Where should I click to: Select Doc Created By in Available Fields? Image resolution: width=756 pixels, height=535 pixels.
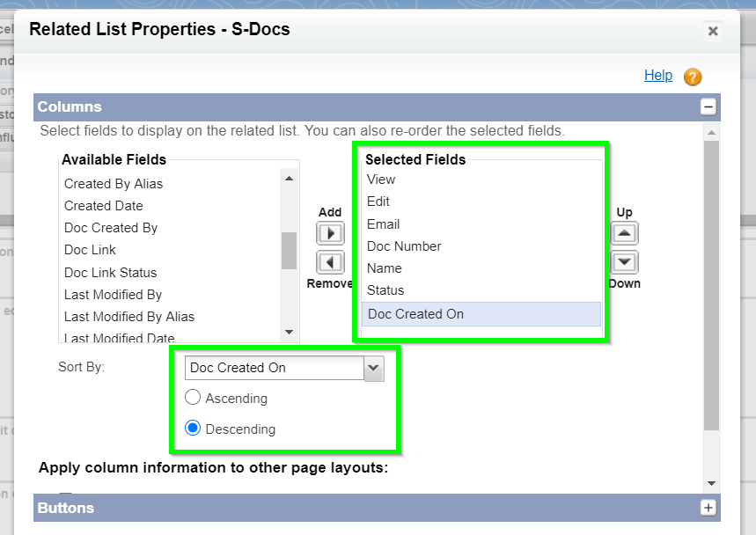click(x=171, y=228)
